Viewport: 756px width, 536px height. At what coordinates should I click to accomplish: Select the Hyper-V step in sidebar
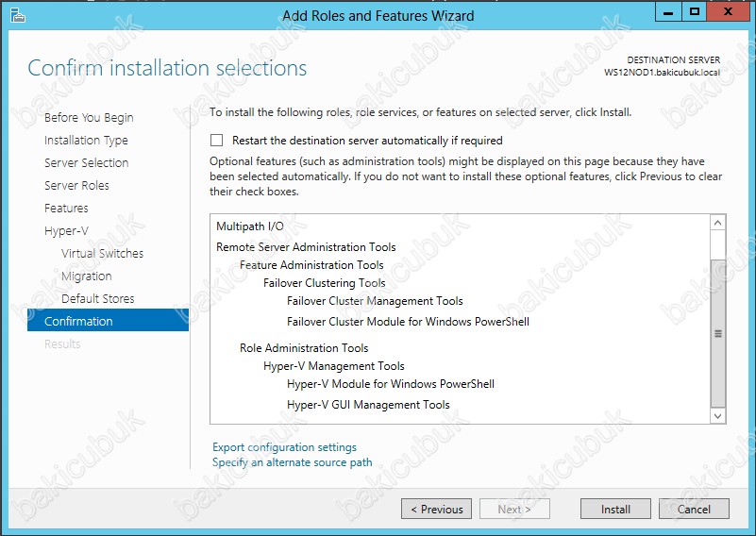point(66,231)
